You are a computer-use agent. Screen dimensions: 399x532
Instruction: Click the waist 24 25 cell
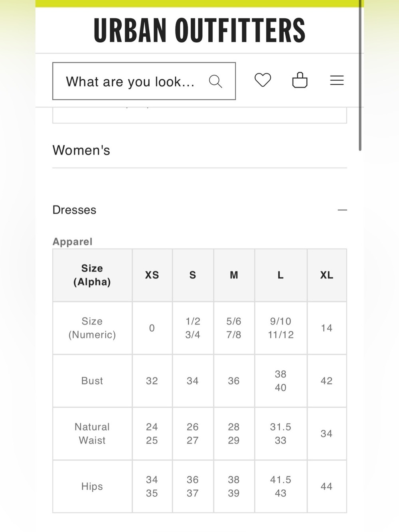[x=152, y=434]
